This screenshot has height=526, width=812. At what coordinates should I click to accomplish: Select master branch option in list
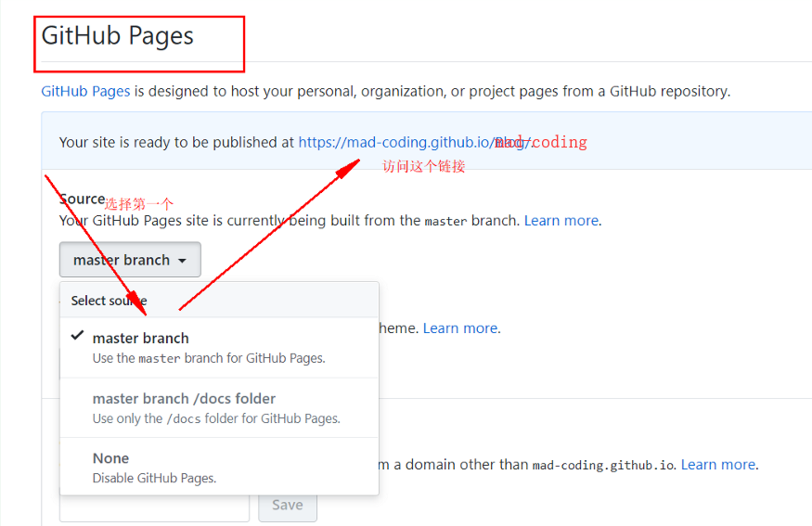[x=220, y=347]
